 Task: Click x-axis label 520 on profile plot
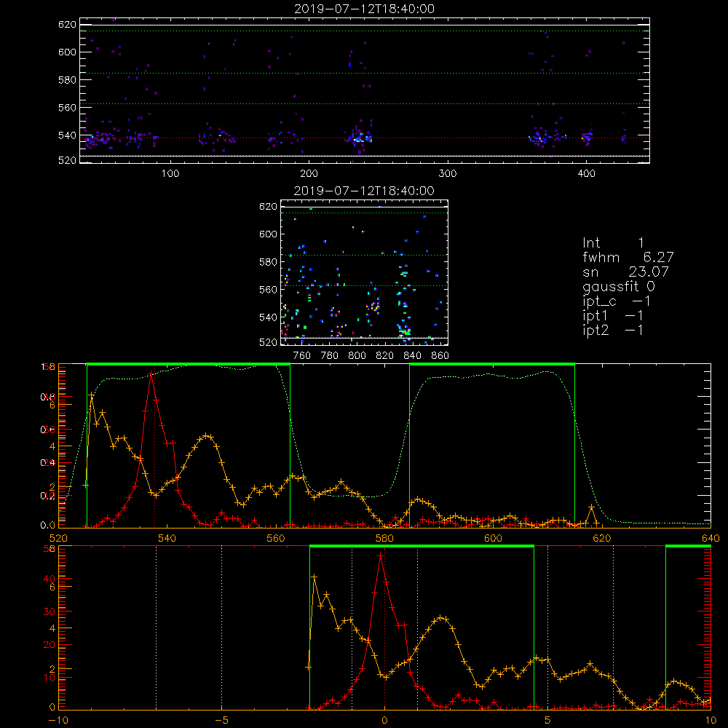[58, 538]
